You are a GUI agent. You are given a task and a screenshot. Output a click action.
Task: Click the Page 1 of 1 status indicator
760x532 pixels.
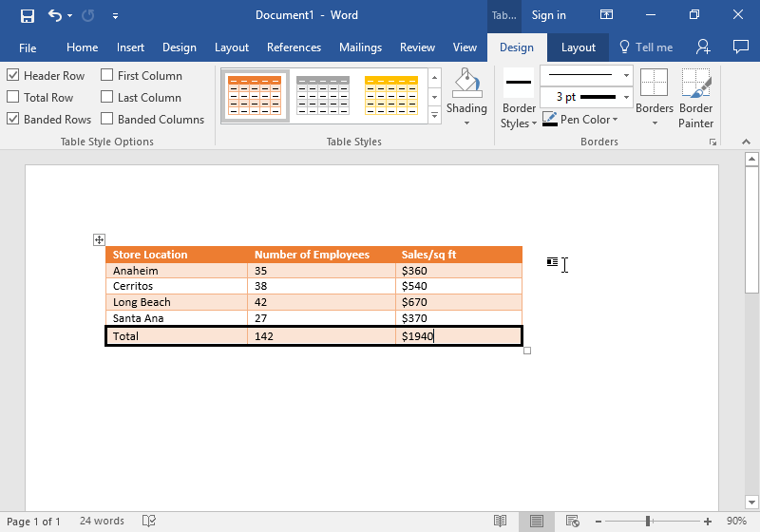point(33,522)
